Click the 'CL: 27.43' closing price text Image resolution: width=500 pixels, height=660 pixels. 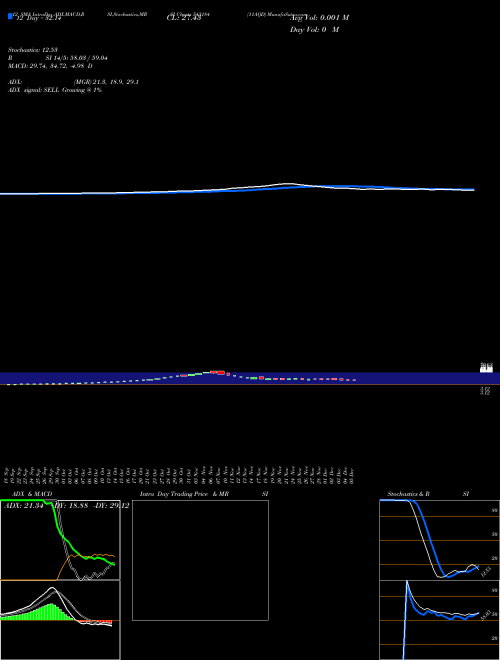point(184,18)
